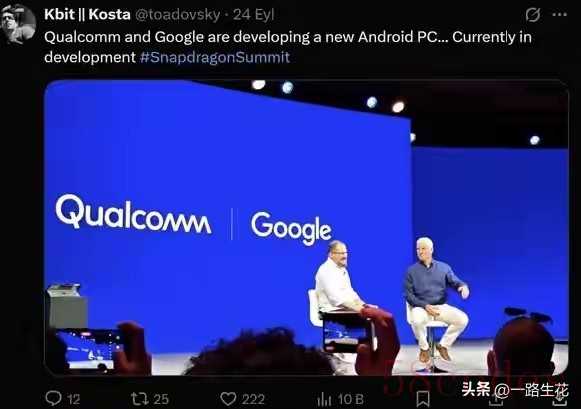This screenshot has width=581, height=409.
Task: Click the tweet text about Android PC
Action: click(x=288, y=47)
